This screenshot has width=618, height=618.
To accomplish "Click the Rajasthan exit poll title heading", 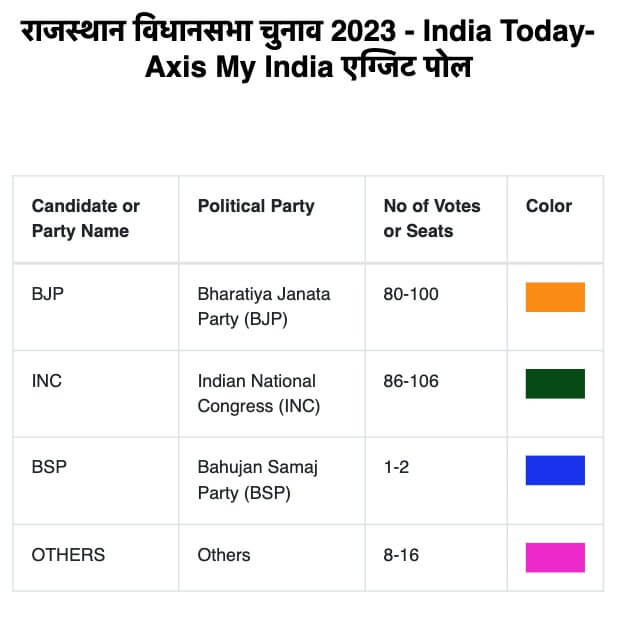I will (308, 49).
